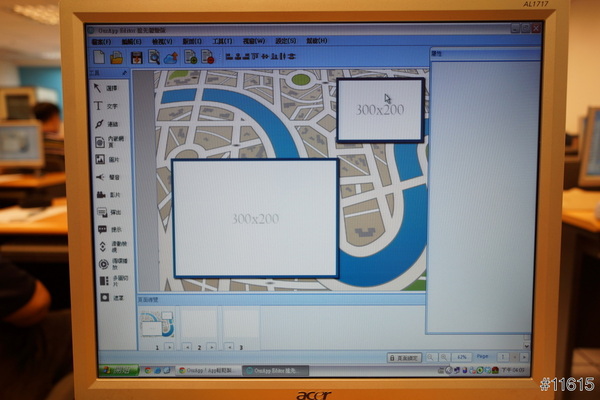This screenshot has height=400, width=600.
Task: Go to the previous page arrow
Action: (515, 357)
